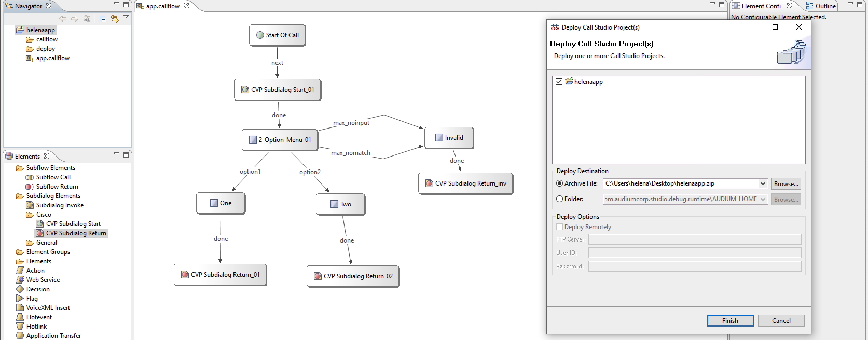Toggle Link with Editor icon in Navigator

[x=115, y=19]
